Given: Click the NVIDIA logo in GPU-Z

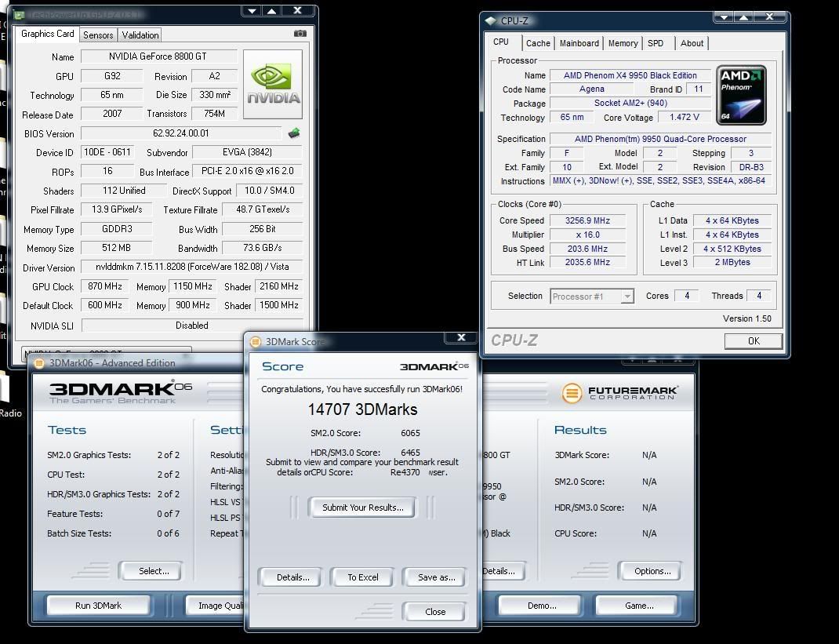Looking at the screenshot, I should pyautogui.click(x=273, y=84).
